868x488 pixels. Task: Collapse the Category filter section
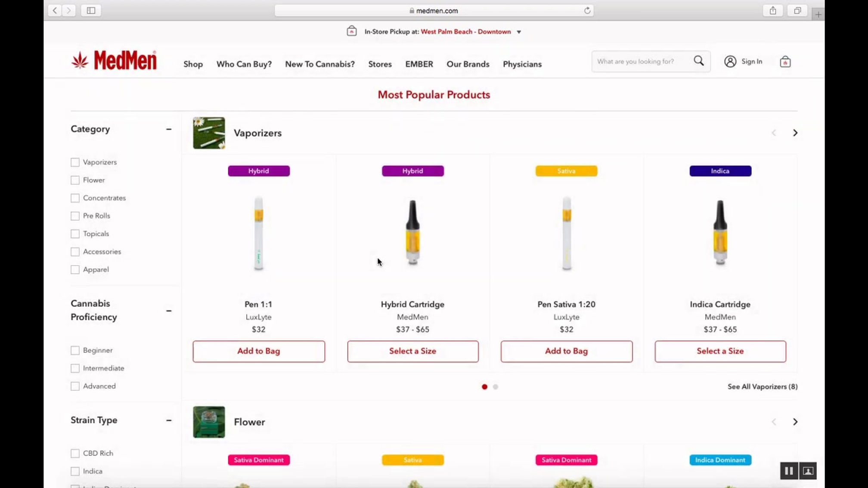coord(169,129)
